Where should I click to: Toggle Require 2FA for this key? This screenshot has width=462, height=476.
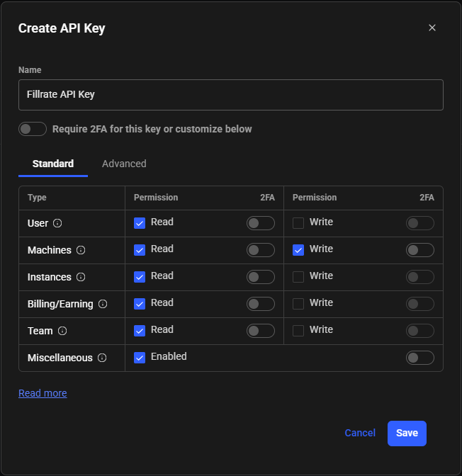coord(33,129)
